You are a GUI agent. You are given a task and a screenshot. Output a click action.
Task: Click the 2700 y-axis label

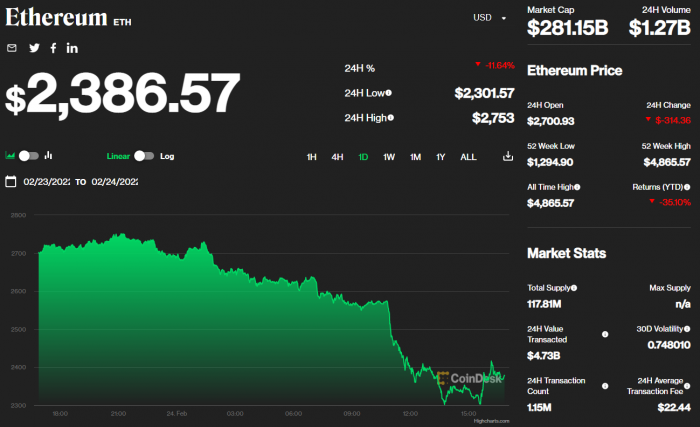(x=18, y=253)
